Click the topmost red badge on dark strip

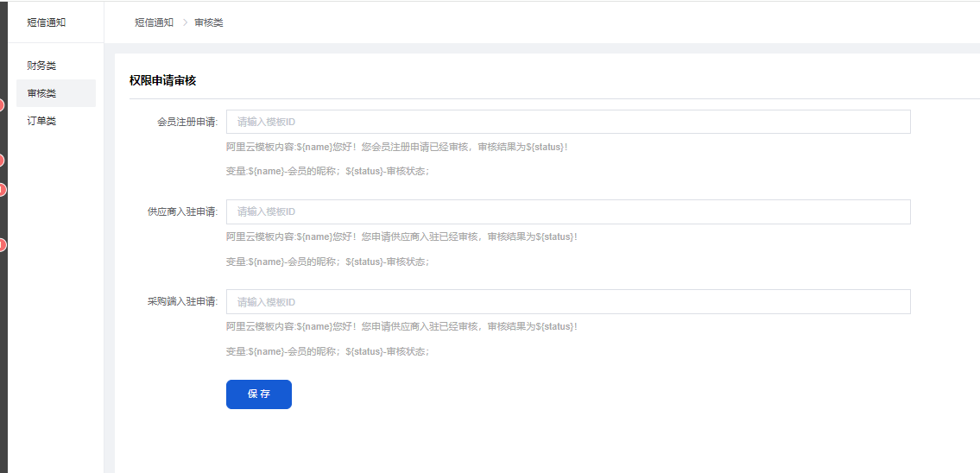pos(2,105)
